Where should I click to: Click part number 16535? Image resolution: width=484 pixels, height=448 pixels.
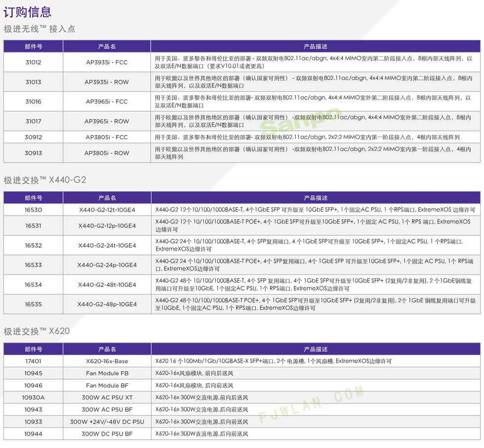pyautogui.click(x=34, y=304)
